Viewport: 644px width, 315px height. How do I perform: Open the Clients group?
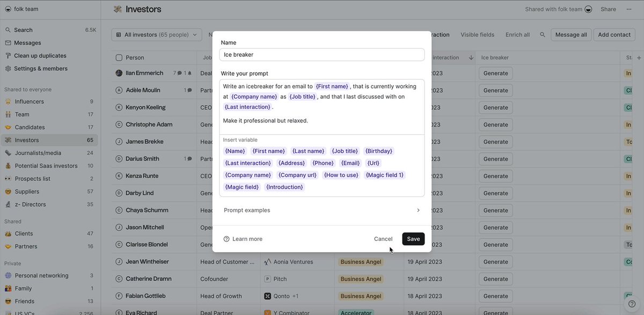49,233
